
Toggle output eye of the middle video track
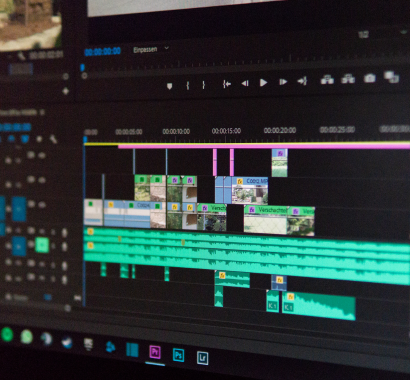tap(42, 180)
